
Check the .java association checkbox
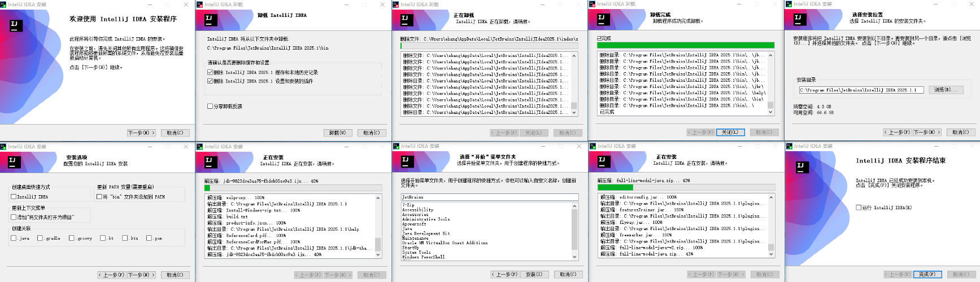click(x=14, y=238)
